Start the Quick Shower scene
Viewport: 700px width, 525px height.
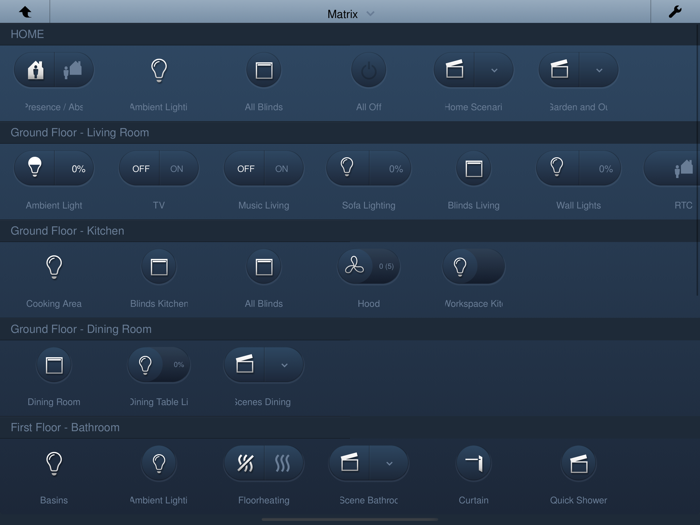[x=579, y=463]
